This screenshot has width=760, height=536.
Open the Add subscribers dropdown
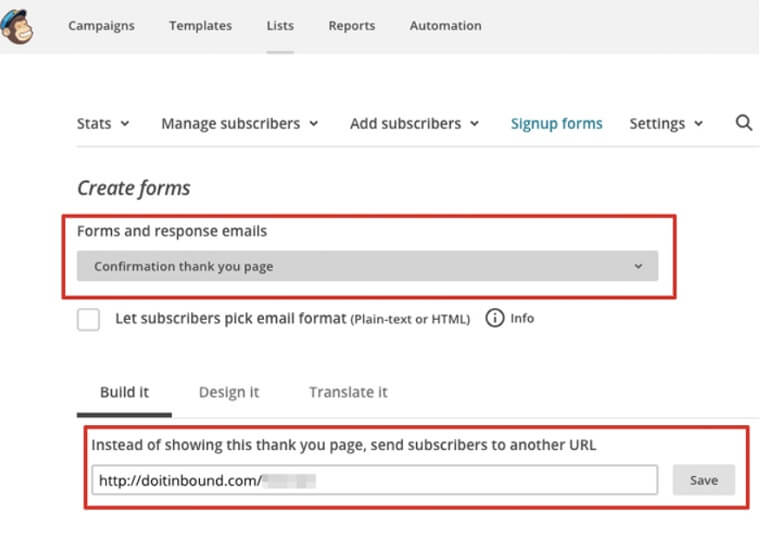pyautogui.click(x=414, y=124)
